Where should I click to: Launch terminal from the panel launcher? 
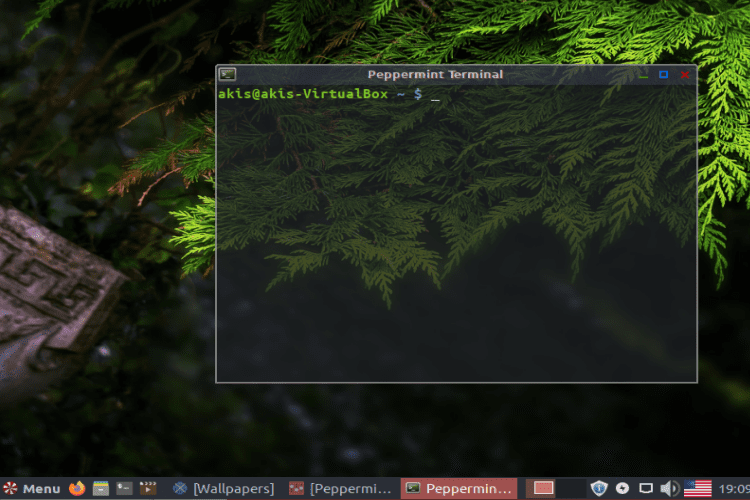point(124,489)
